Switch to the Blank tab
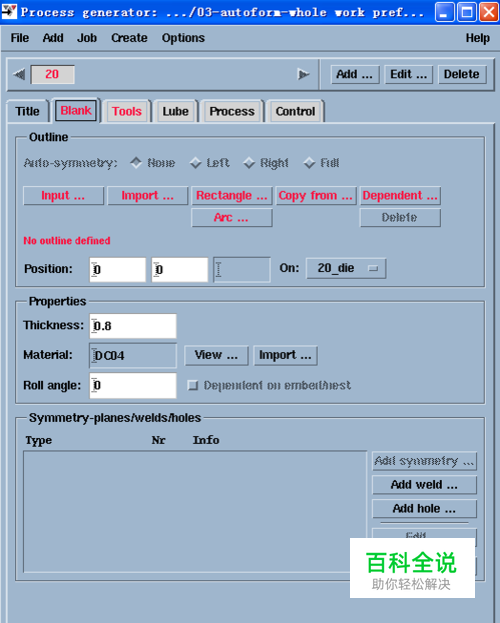Screen dimensions: 500x623 click(76, 110)
